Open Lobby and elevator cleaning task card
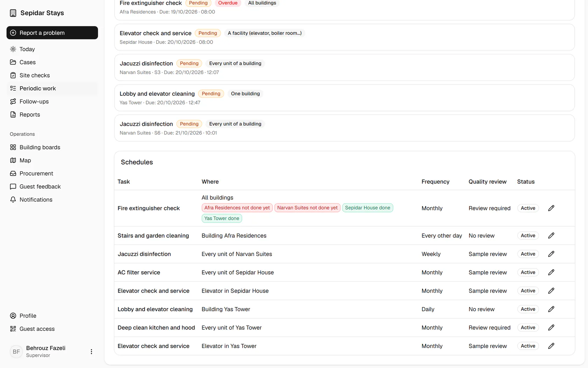This screenshot has height=368, width=588. click(x=344, y=98)
